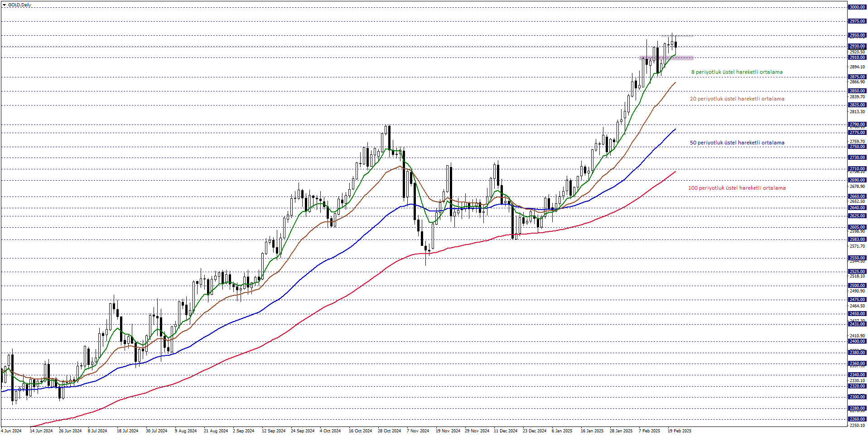Click the 2431.00 price level label

coord(857,324)
